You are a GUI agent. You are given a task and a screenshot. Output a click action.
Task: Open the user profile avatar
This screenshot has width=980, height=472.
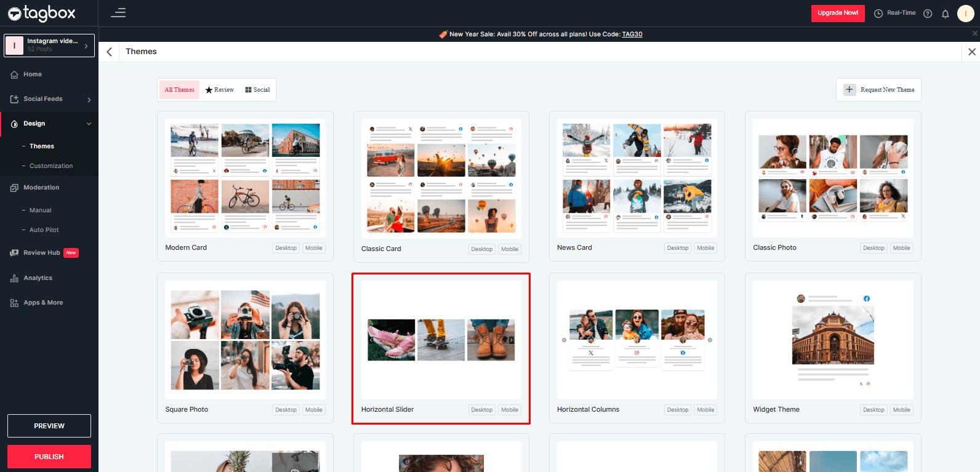point(965,14)
